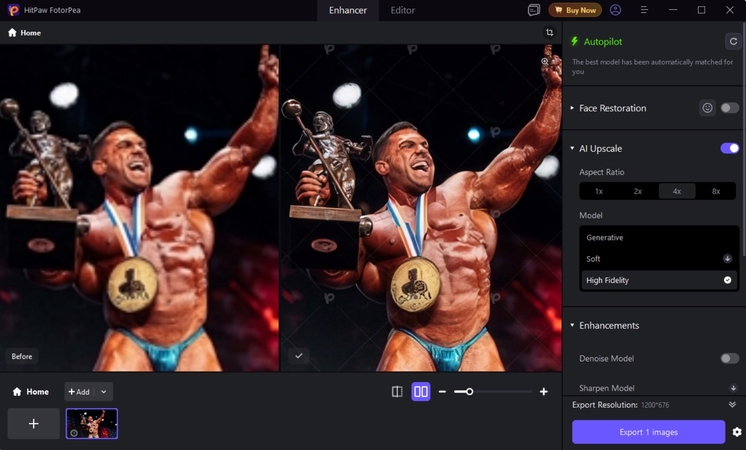The image size is (746, 450).
Task: Select the High Fidelity model option
Action: point(658,280)
